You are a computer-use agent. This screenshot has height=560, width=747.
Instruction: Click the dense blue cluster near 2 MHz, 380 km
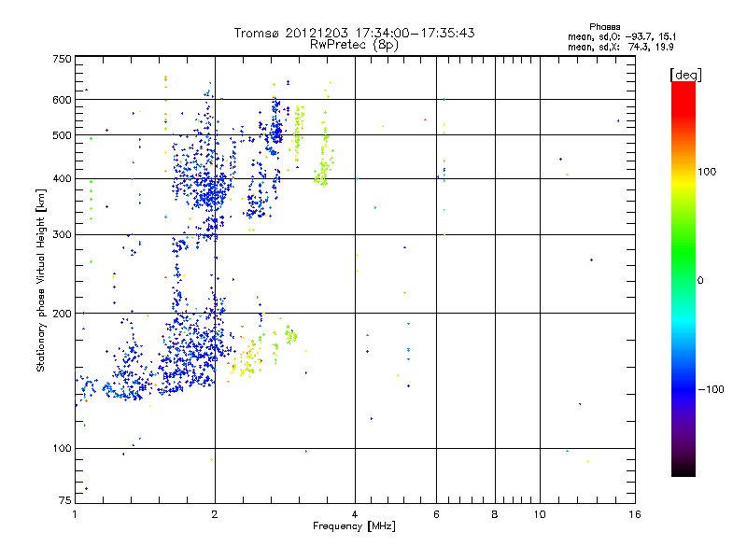pyautogui.click(x=211, y=190)
